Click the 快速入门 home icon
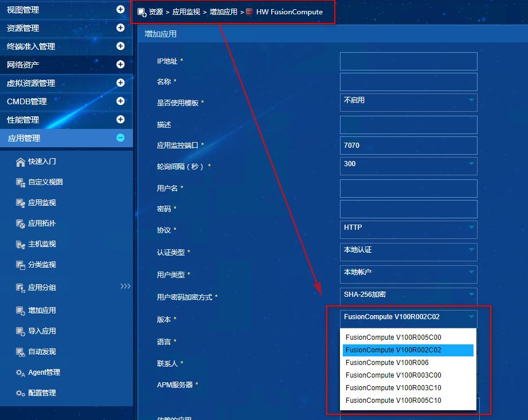The height and width of the screenshot is (420, 528). (x=20, y=162)
